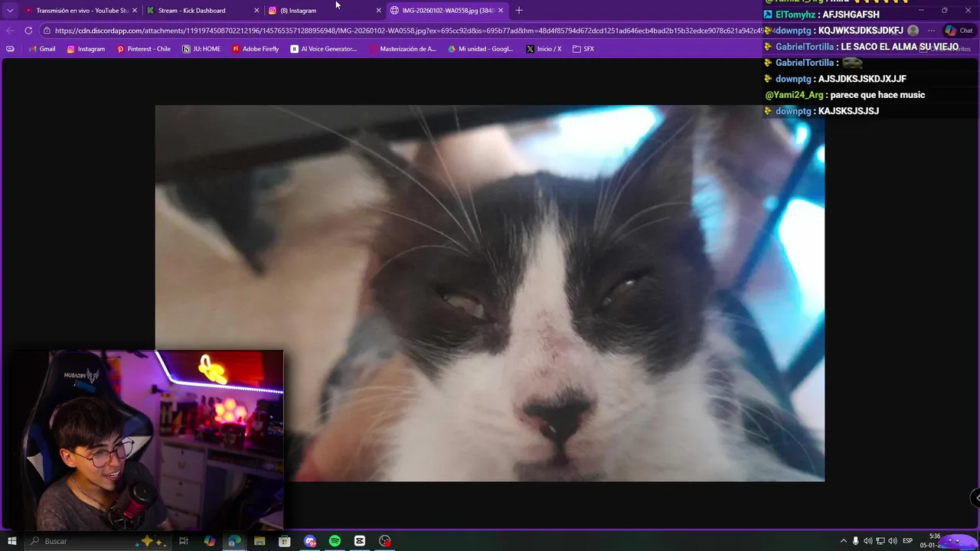The height and width of the screenshot is (551, 980).
Task: Click username @Yami24_Arg in chat overlay
Action: 794,95
